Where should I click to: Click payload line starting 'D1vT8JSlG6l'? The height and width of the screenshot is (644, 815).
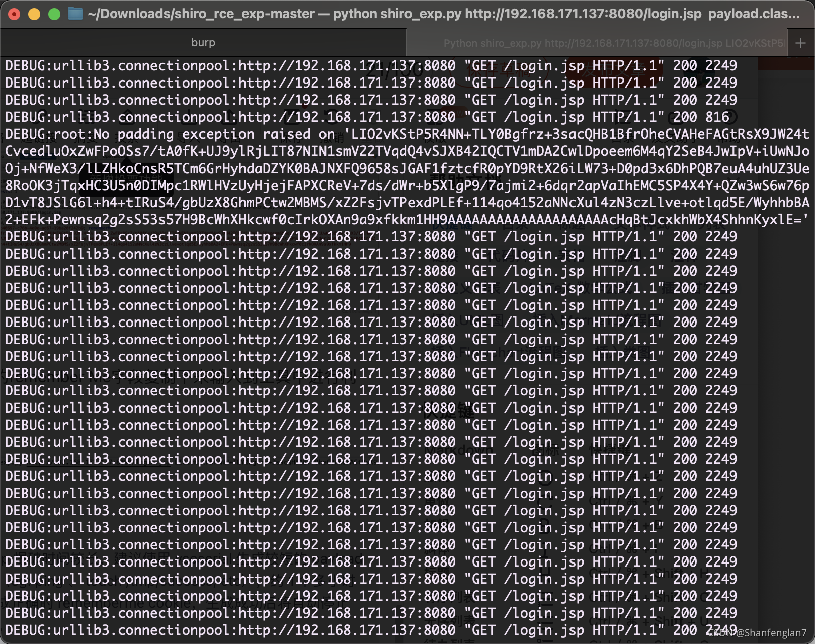pyautogui.click(x=407, y=203)
